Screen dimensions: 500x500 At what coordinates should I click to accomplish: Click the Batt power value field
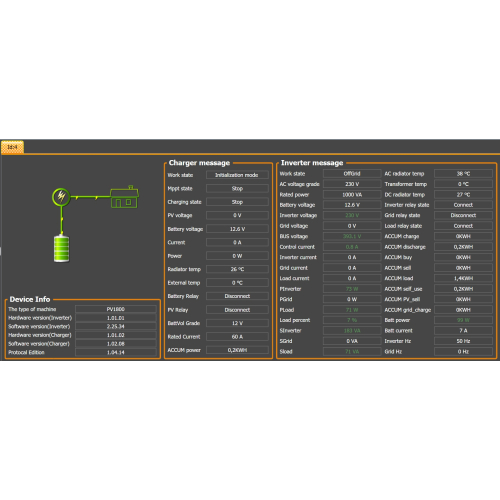463,320
